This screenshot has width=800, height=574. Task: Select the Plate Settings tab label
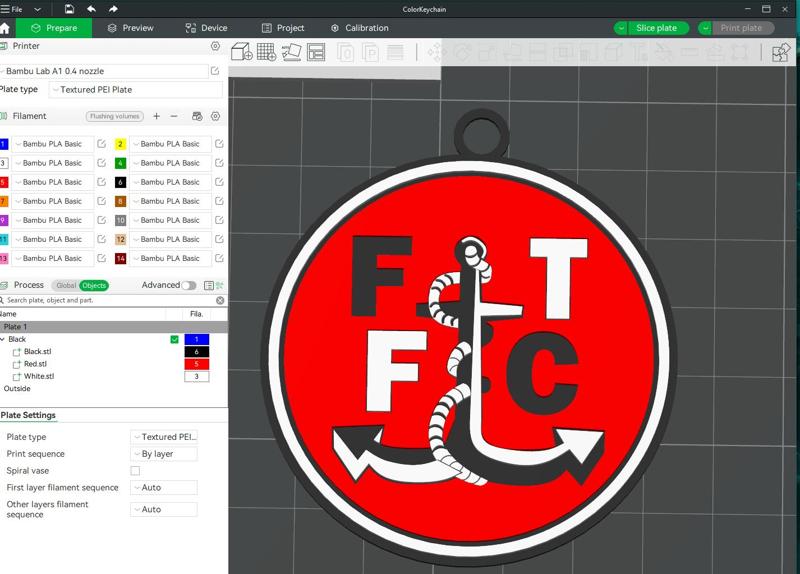[x=28, y=415]
